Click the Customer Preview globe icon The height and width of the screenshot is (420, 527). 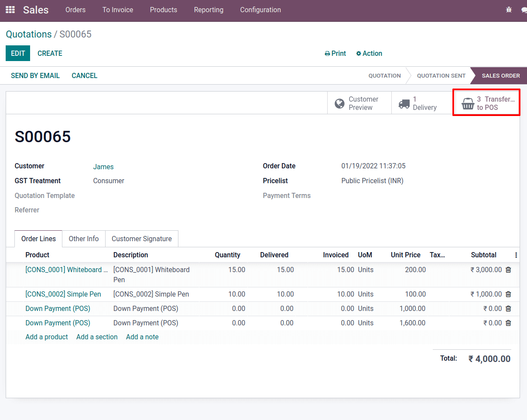[339, 103]
